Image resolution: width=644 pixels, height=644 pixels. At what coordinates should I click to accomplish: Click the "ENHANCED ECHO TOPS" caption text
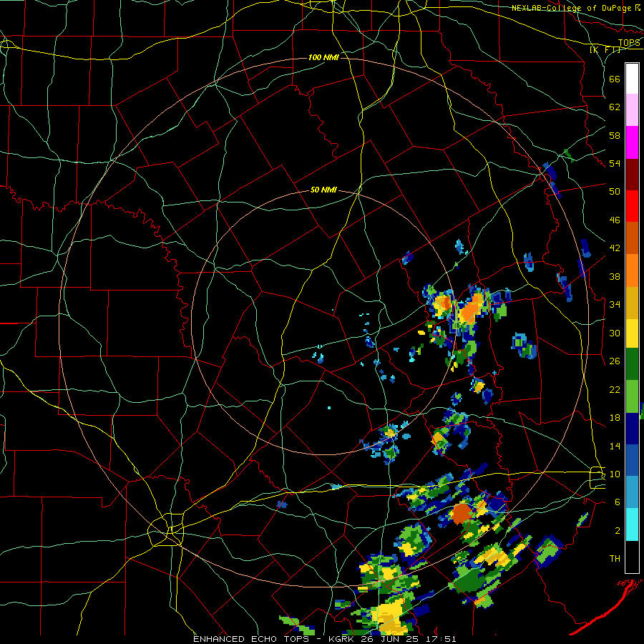click(x=251, y=639)
